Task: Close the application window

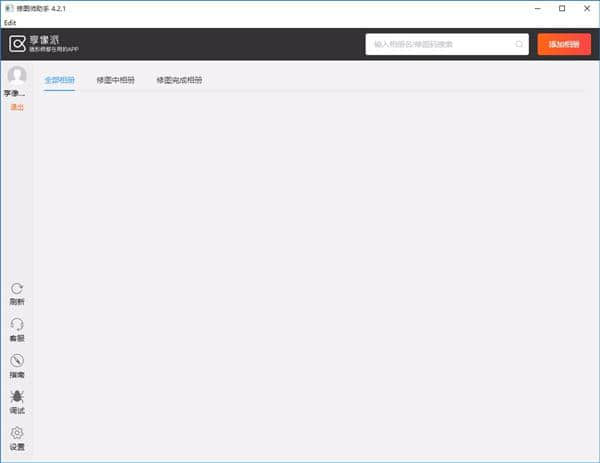Action: [587, 8]
